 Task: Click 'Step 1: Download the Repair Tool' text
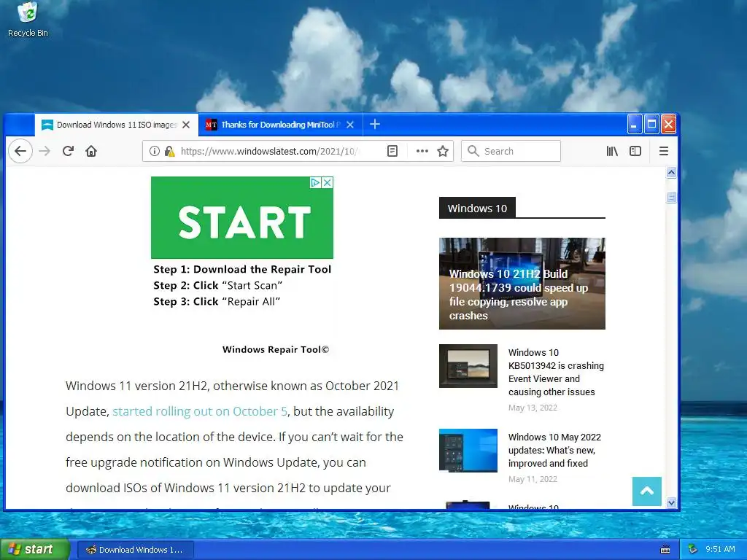[x=242, y=270]
